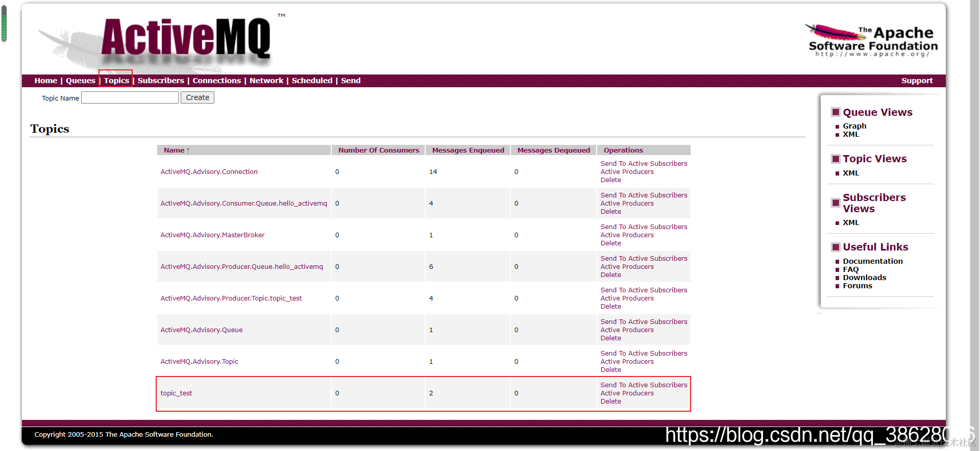Click the Messages Dequeued column header

(x=553, y=150)
